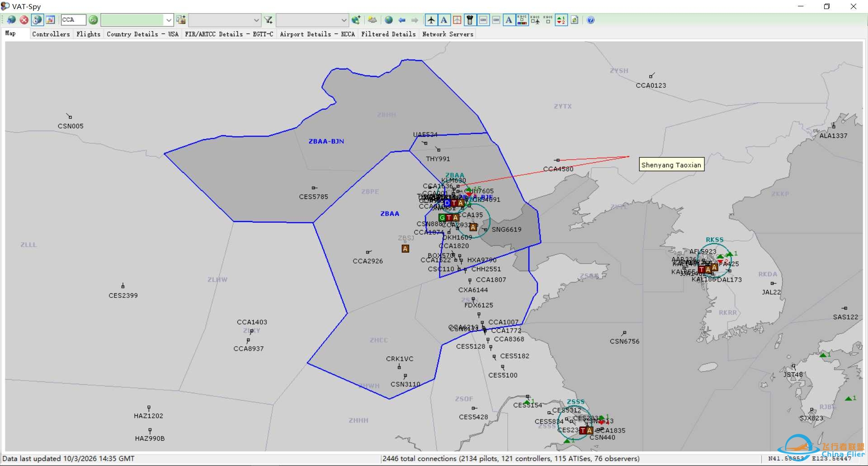Click the ZBAA-BJN sector label
The image size is (868, 466).
tap(326, 141)
